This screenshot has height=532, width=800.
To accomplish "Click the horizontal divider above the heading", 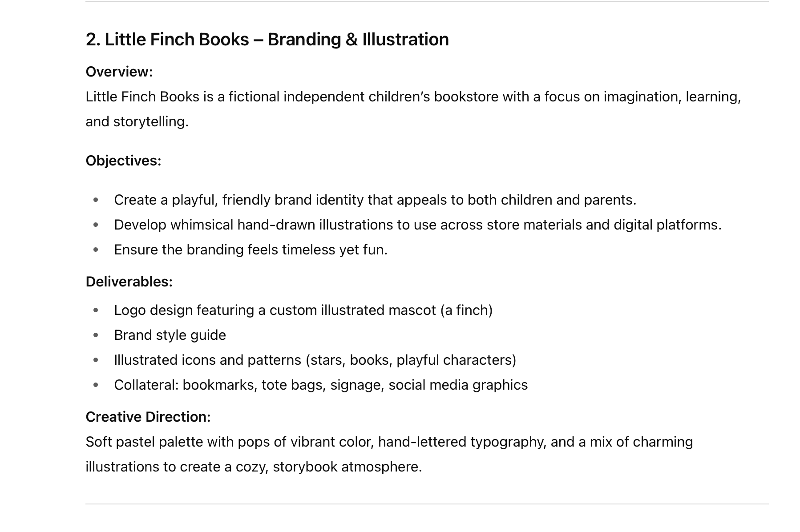I will (x=427, y=1).
